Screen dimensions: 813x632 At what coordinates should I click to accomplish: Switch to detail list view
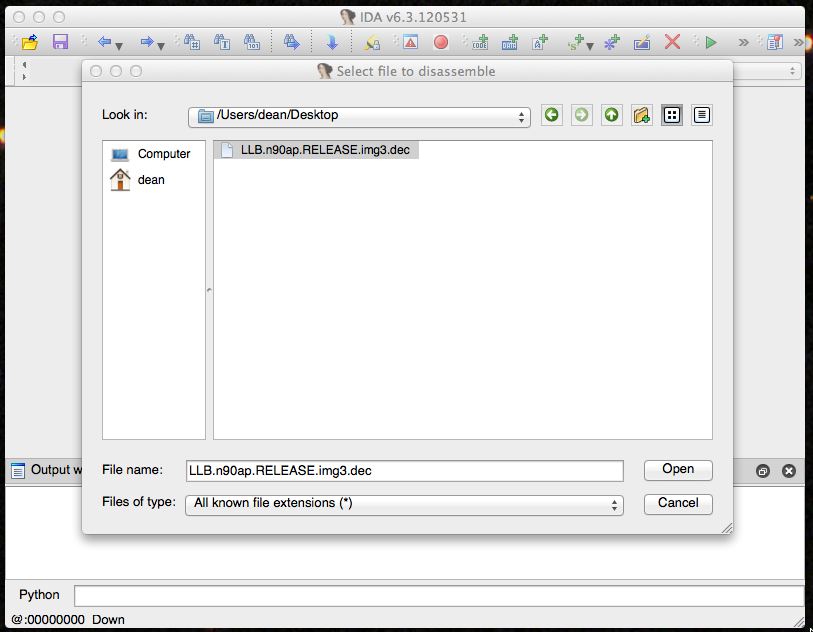coord(702,115)
